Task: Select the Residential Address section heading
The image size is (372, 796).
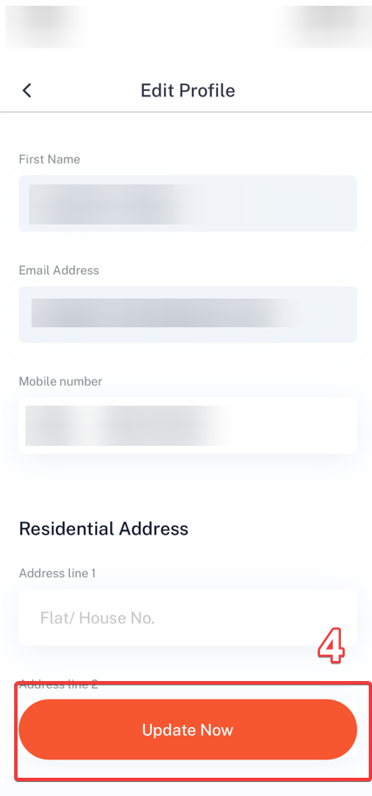Action: (x=104, y=528)
